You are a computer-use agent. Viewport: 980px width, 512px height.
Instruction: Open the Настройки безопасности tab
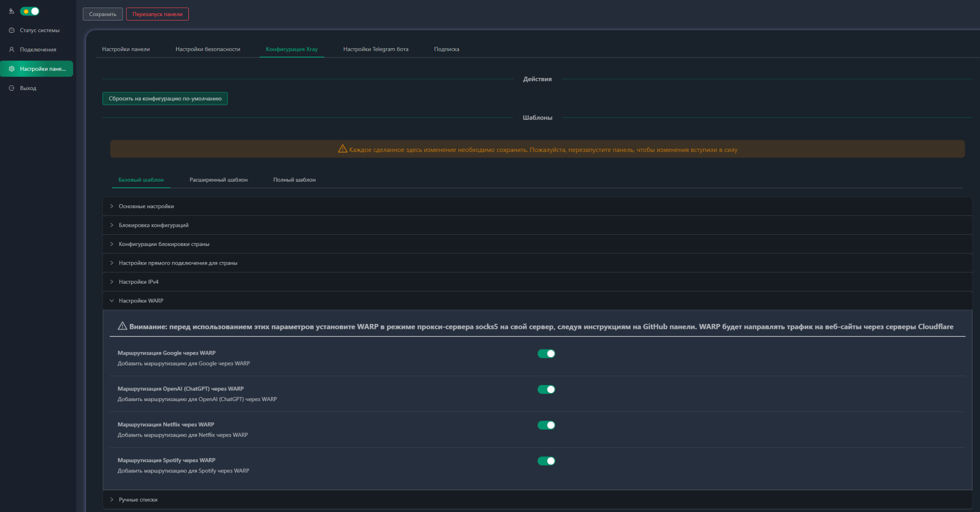click(x=208, y=49)
